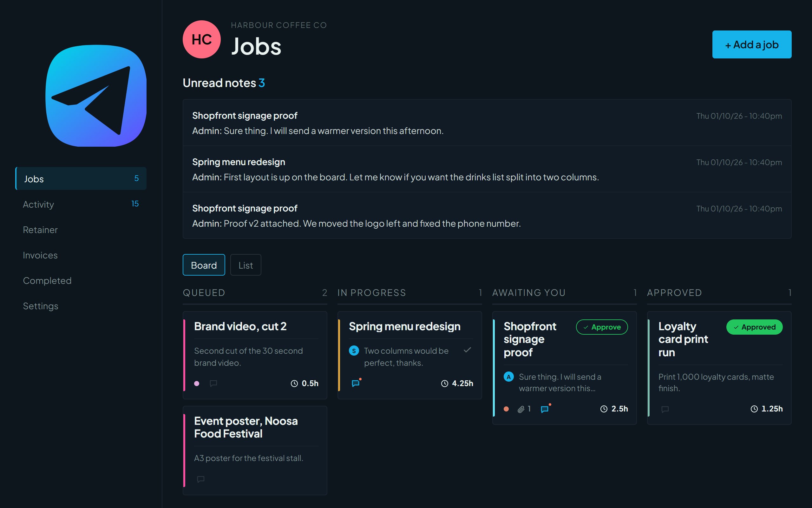
Task: Open the Spring menu redesign unread note
Action: tap(487, 169)
